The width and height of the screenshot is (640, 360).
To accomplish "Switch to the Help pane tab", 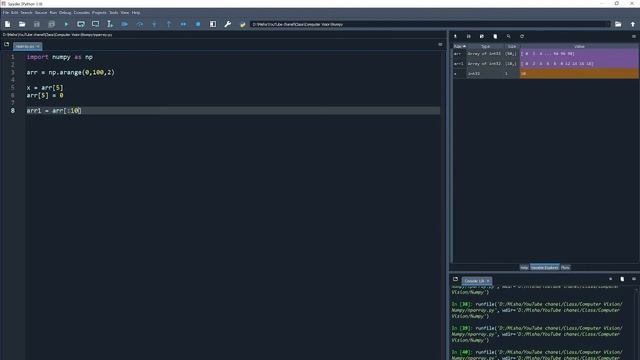I will [x=524, y=267].
